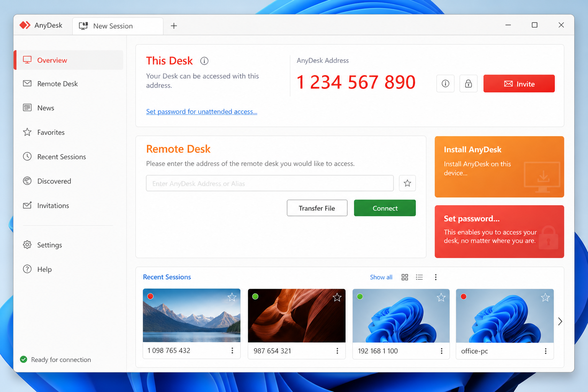This screenshot has width=588, height=392.
Task: Focus the AnyDesk Address or Alias field
Action: coord(270,183)
